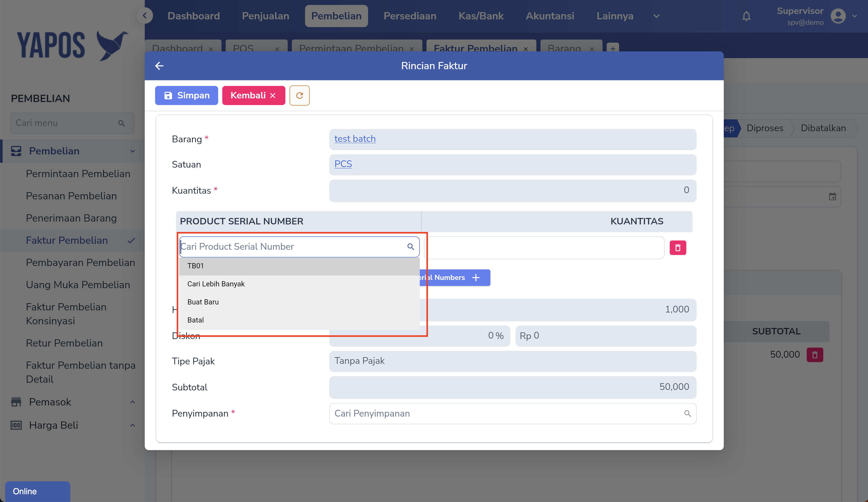Click the plus icon on Serial Numbers button
The width and height of the screenshot is (868, 502).
click(476, 278)
